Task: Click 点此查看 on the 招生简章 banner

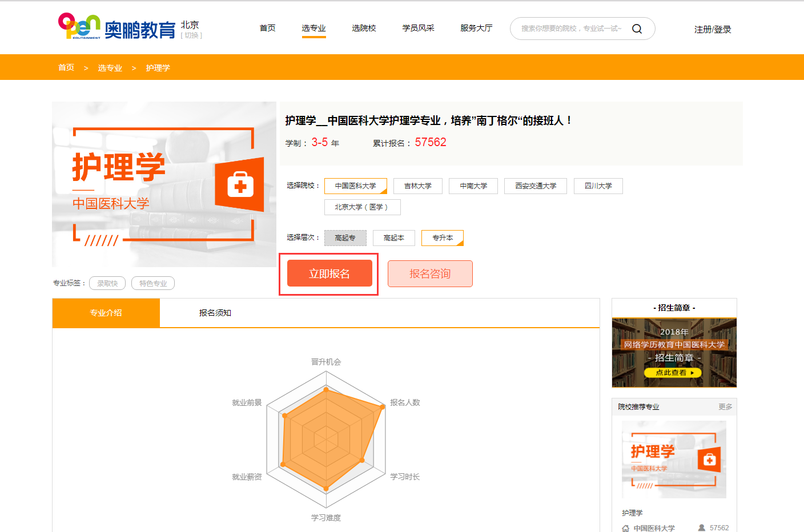Action: [x=674, y=372]
